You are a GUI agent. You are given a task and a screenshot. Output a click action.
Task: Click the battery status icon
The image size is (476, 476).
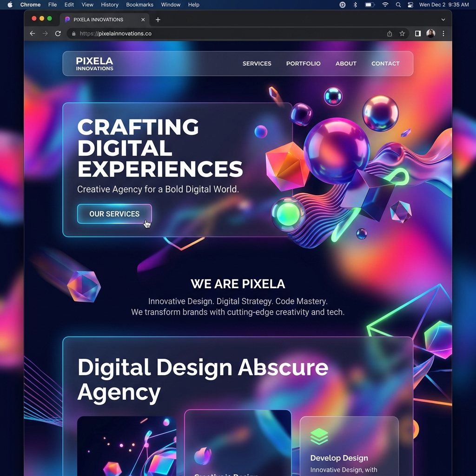click(370, 5)
